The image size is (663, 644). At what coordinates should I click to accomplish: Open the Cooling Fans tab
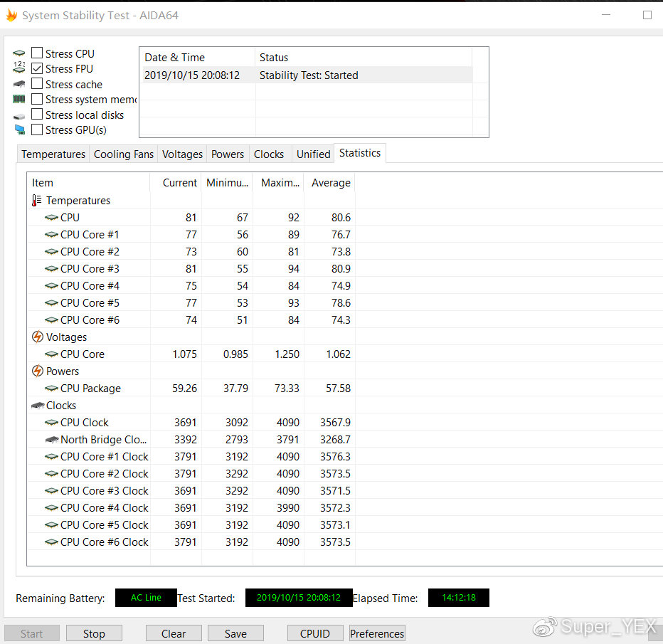pyautogui.click(x=124, y=154)
